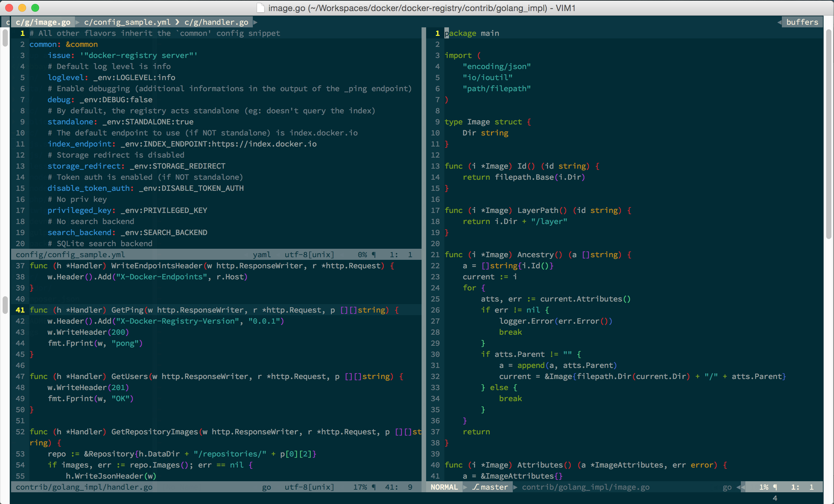Select the c/g/image.go buffer tab
The image size is (834, 504).
[x=43, y=22]
